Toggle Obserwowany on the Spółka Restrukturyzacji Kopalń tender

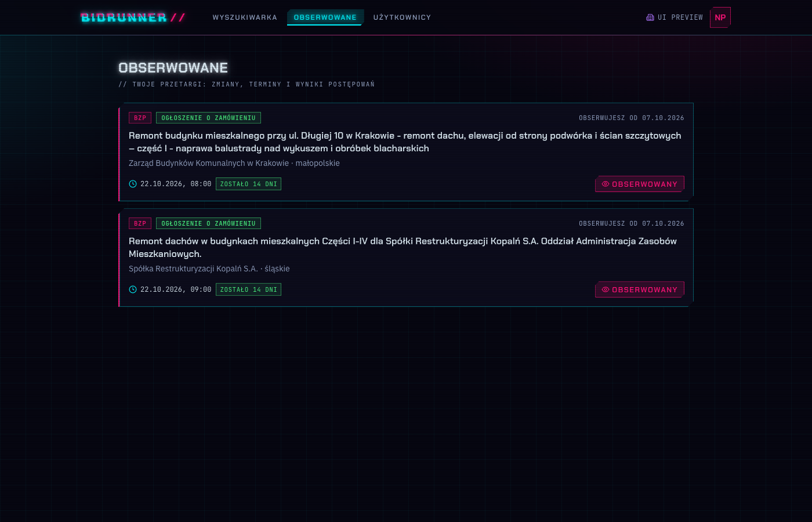click(x=640, y=289)
